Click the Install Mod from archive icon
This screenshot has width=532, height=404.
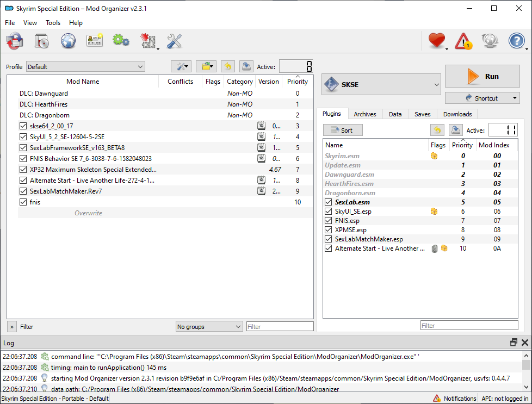point(41,41)
